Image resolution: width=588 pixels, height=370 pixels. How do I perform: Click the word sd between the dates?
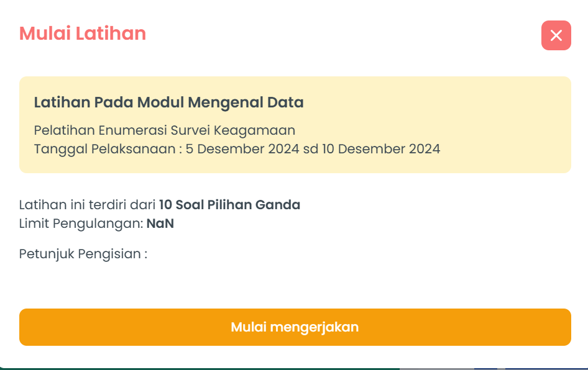(x=311, y=149)
